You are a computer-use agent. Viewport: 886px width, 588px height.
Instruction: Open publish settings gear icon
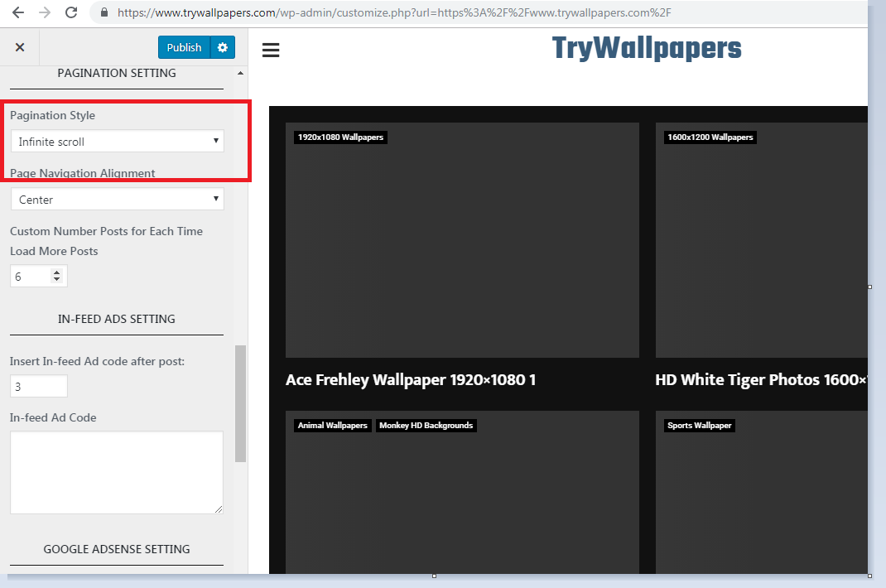coord(222,47)
